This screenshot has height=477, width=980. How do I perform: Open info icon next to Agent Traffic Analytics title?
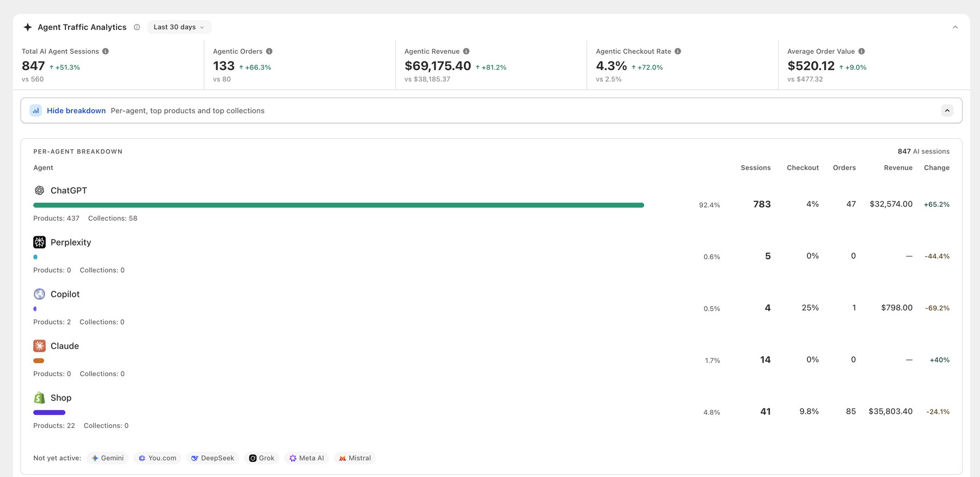(x=137, y=27)
